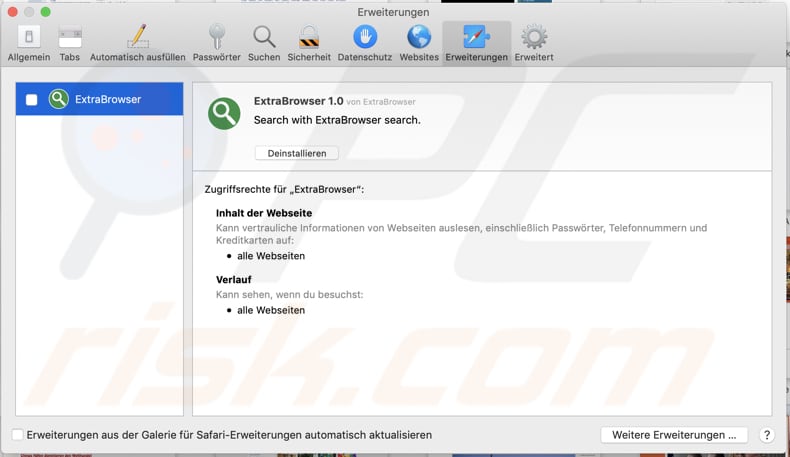Click the 'Verlauf' heading
Viewport: 790px width, 457px height.
[234, 280]
